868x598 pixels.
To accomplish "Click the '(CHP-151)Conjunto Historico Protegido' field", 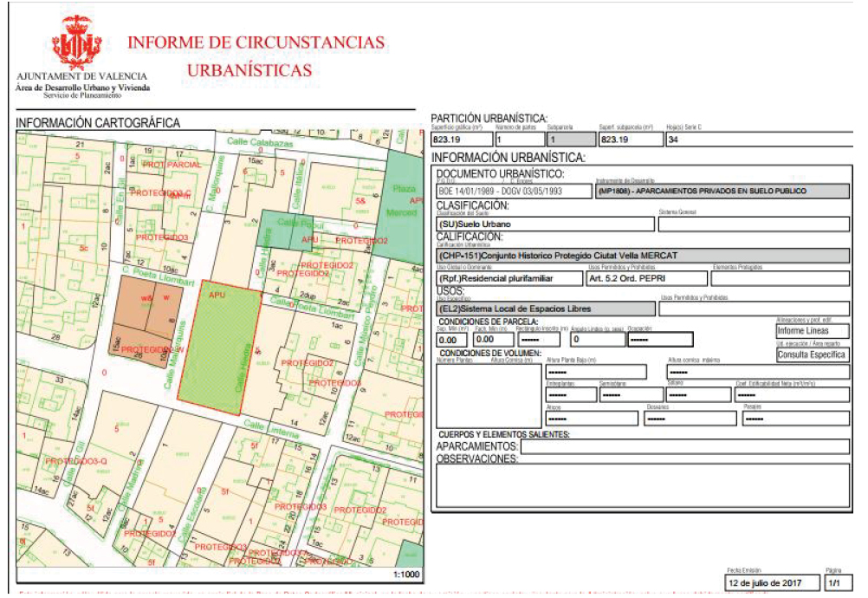I will 643,256.
